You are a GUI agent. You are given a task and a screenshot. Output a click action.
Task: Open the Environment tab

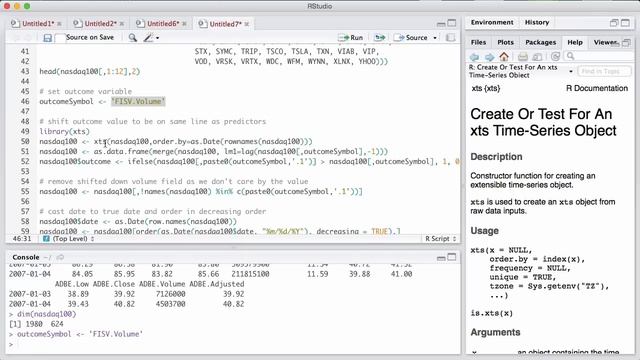pos(492,22)
